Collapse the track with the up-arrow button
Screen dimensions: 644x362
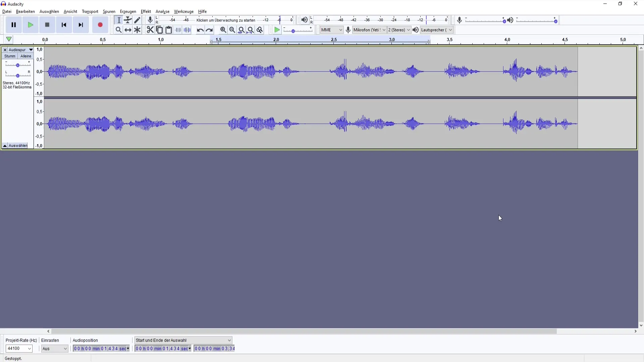[x=5, y=145]
